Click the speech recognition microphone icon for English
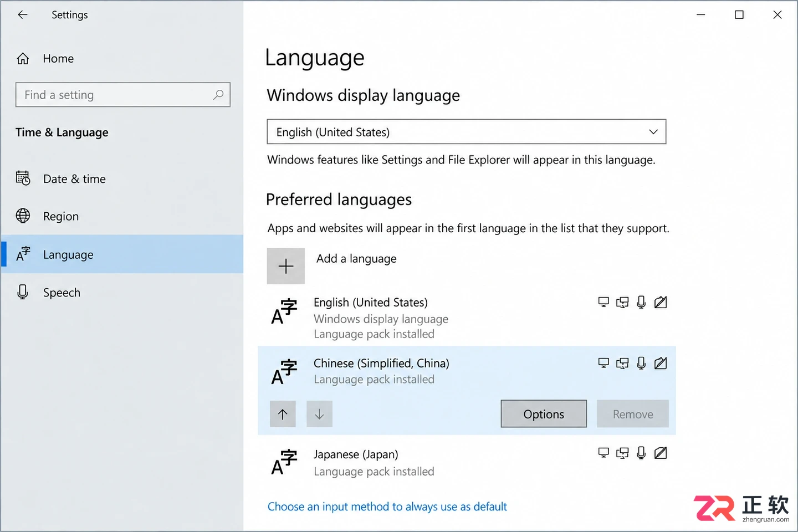 pyautogui.click(x=641, y=302)
